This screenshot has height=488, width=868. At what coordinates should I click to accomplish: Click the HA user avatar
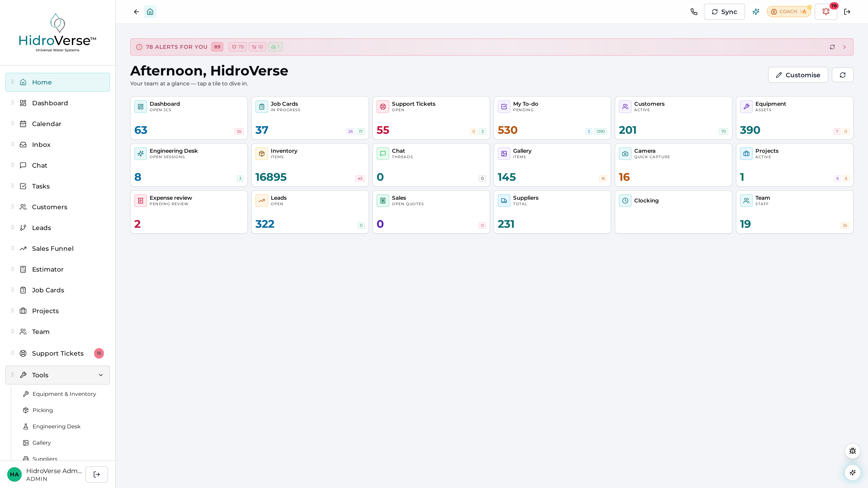pyautogui.click(x=14, y=474)
